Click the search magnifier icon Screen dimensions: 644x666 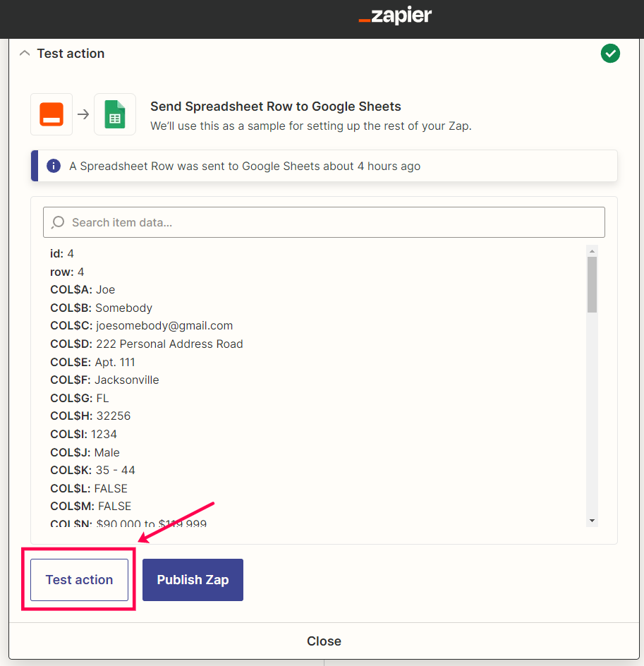(58, 222)
